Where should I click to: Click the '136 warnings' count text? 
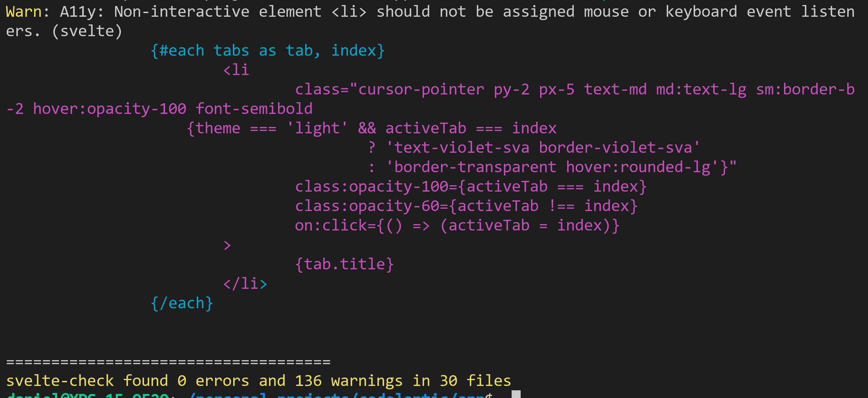[x=349, y=381]
